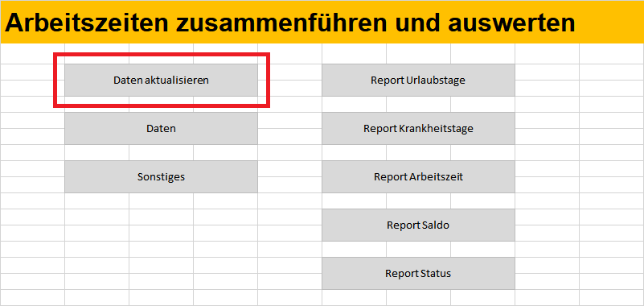
Task: Click the word auswerten in the heading
Action: pos(511,23)
